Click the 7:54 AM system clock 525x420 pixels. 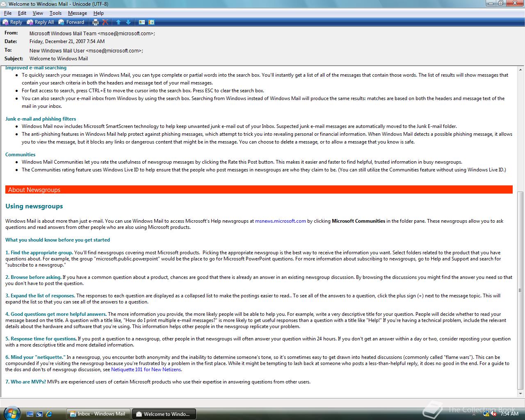point(509,414)
